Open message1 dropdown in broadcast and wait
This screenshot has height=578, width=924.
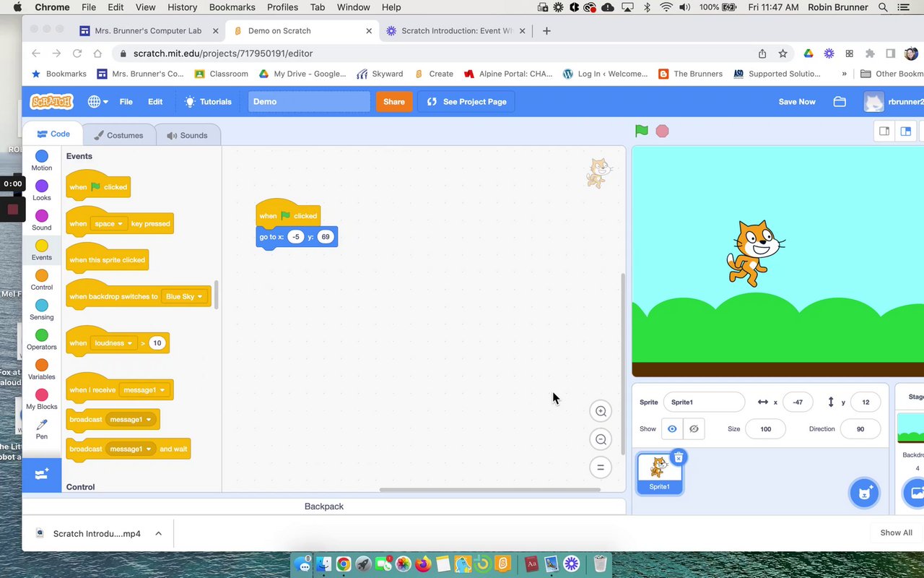(131, 449)
